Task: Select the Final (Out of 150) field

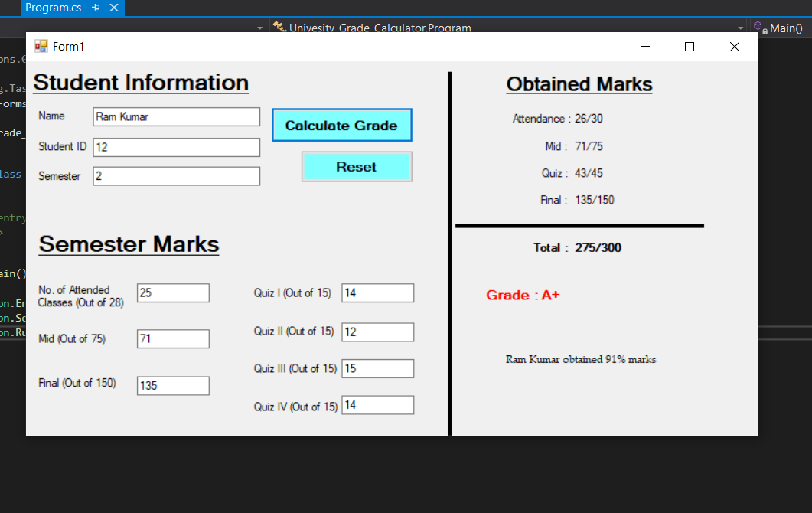Action: [173, 385]
